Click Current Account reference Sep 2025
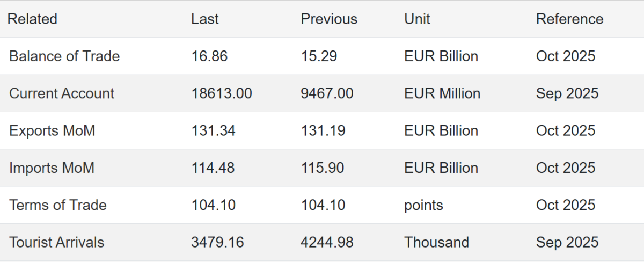This screenshot has height=262, width=644. [x=567, y=93]
